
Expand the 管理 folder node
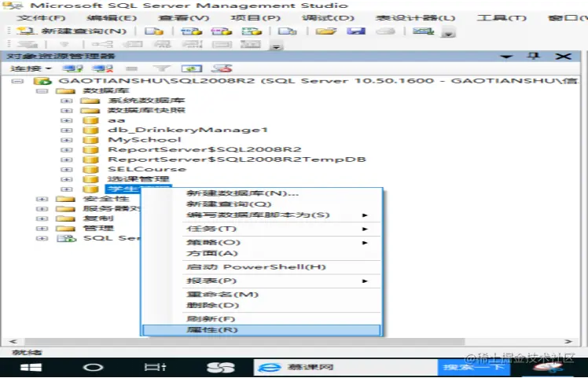click(42, 229)
